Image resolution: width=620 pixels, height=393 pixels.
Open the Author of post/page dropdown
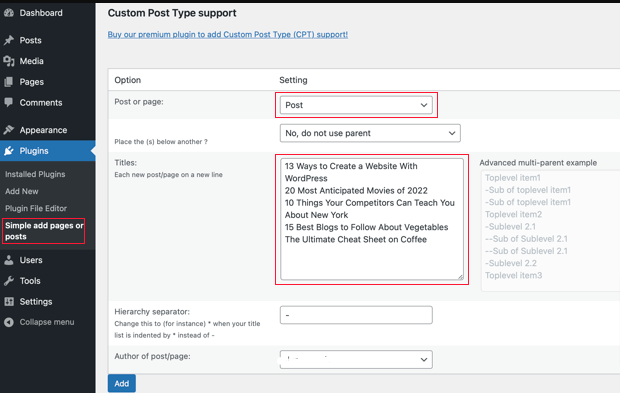[x=356, y=359]
